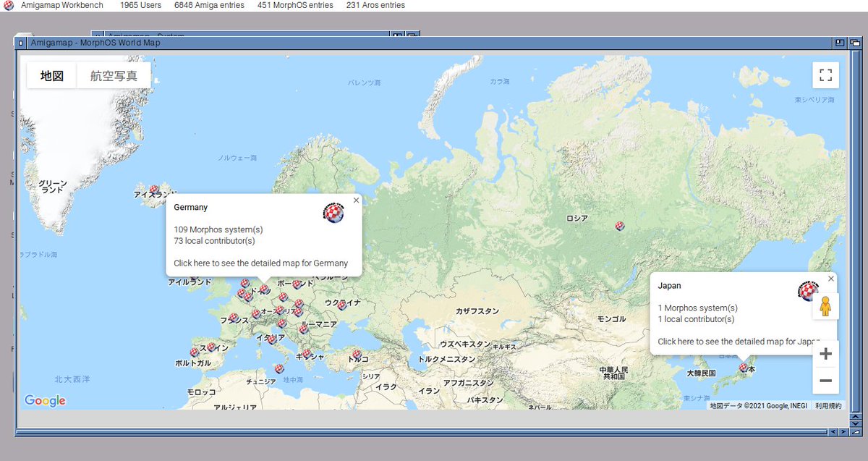Click the モンゴル country label
868x461 pixels.
coord(611,319)
